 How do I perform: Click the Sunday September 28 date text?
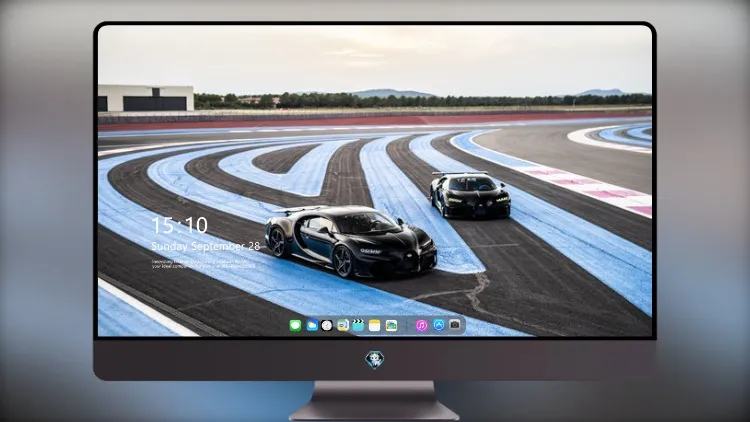[206, 246]
